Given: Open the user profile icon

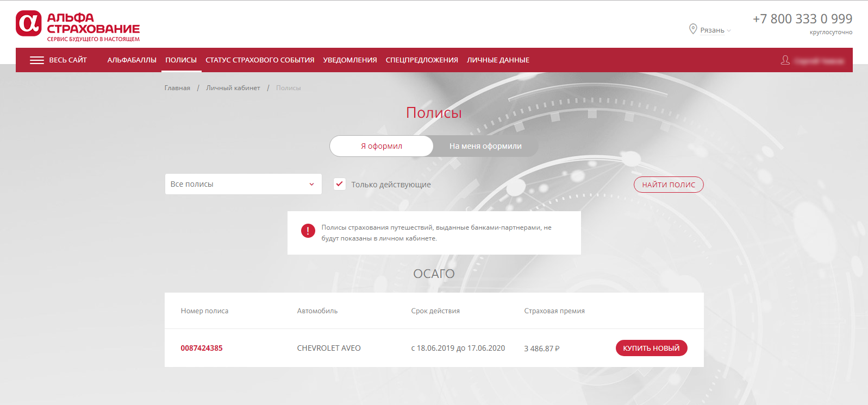Looking at the screenshot, I should tap(785, 60).
